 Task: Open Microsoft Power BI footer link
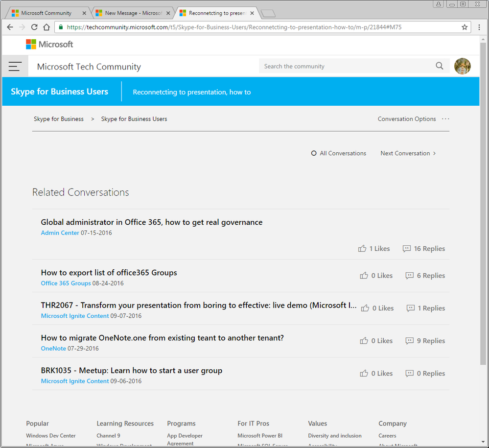[x=260, y=436]
